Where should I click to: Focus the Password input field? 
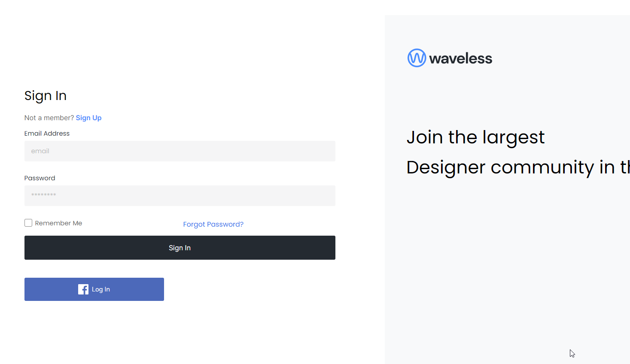tap(180, 196)
